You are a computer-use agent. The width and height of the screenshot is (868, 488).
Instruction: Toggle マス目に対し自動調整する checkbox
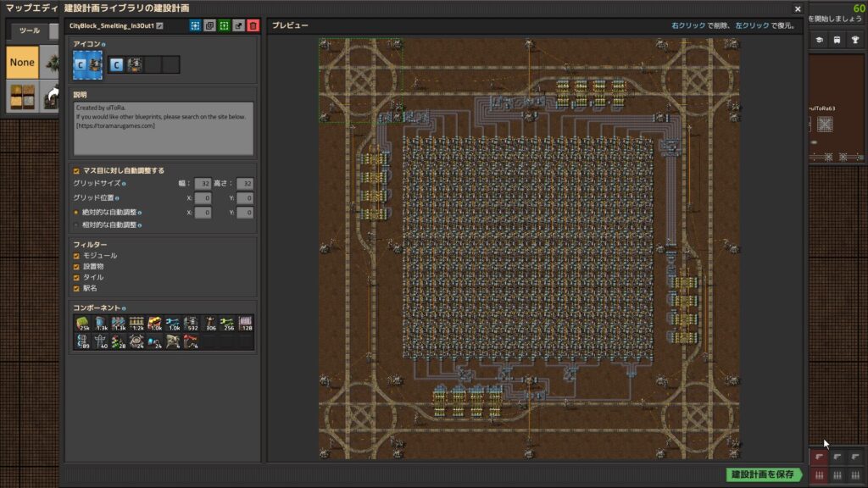point(76,171)
